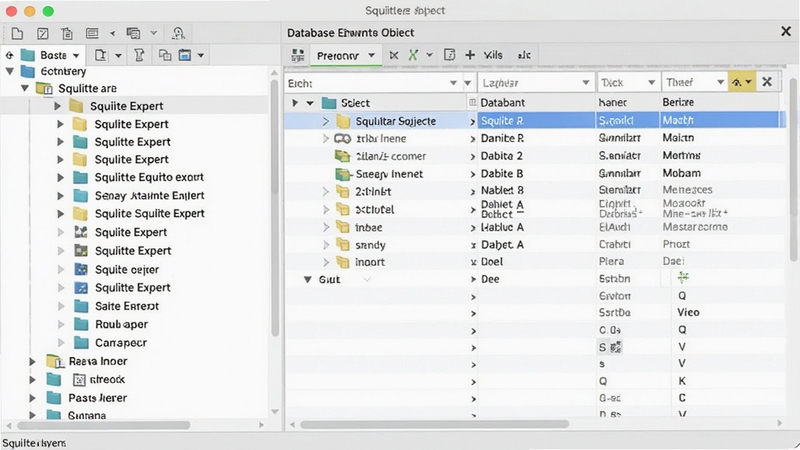This screenshot has height=450, width=800.
Task: Click the overlapping windows icon
Action: [x=133, y=34]
